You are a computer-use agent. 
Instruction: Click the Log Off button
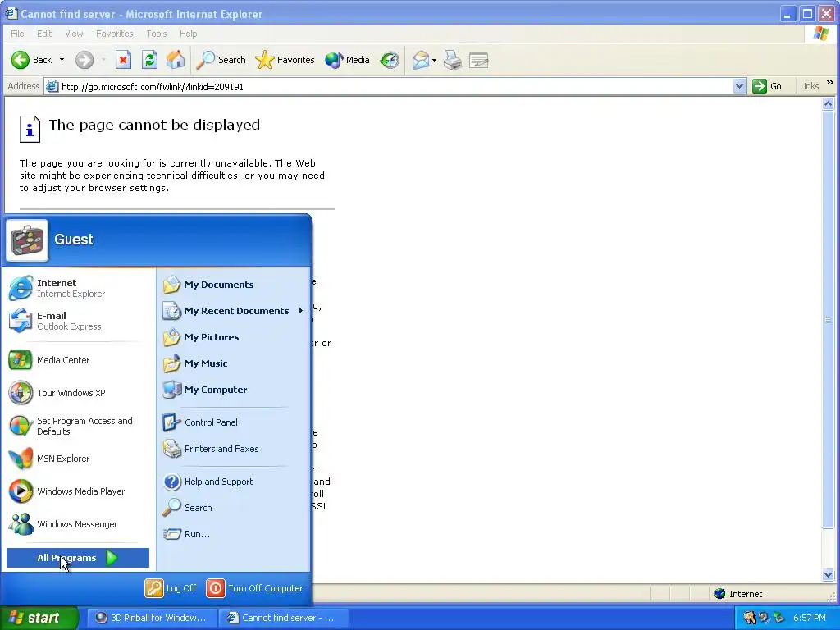(171, 588)
